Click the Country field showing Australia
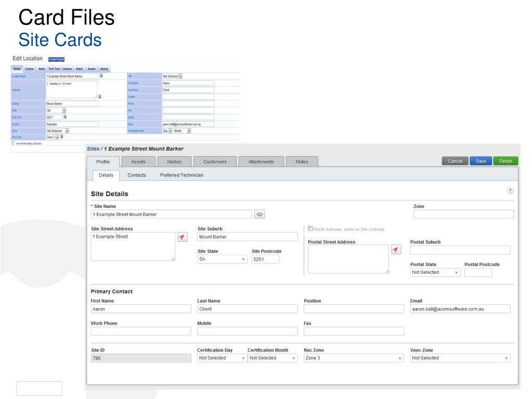This screenshot has width=532, height=399. pos(72,124)
